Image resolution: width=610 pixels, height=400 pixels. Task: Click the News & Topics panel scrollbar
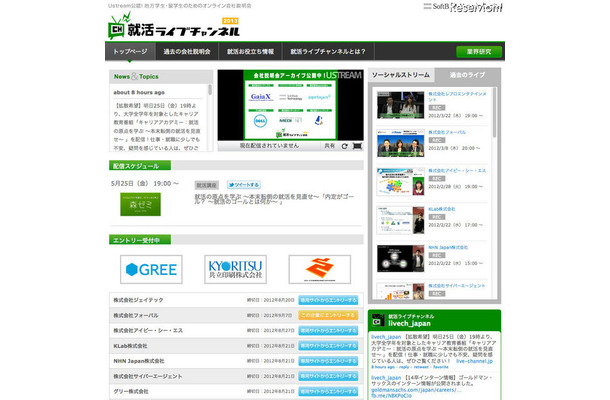click(x=210, y=90)
